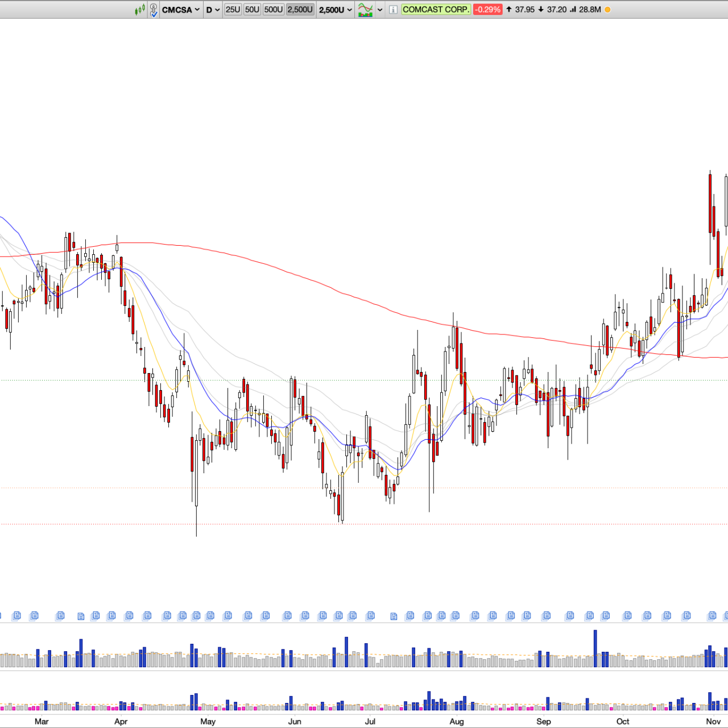This screenshot has height=728, width=728.
Task: Open the bold 2,500U range dropdown
Action: click(336, 10)
